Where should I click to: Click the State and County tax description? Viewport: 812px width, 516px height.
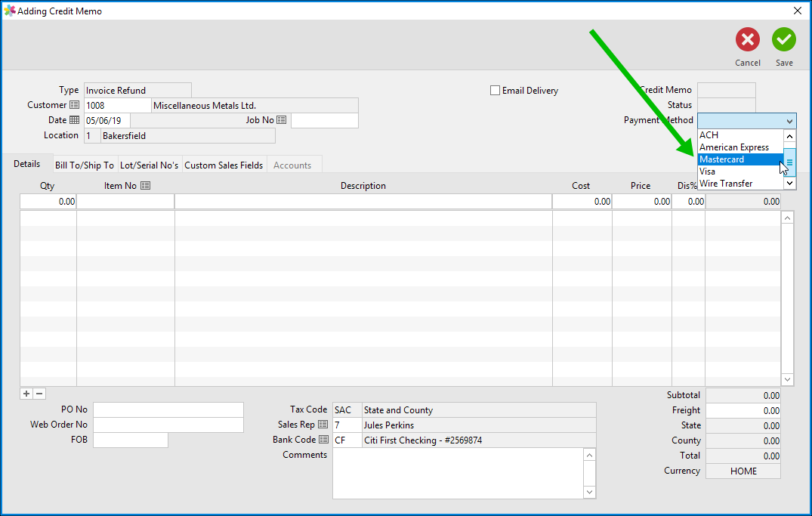(479, 409)
